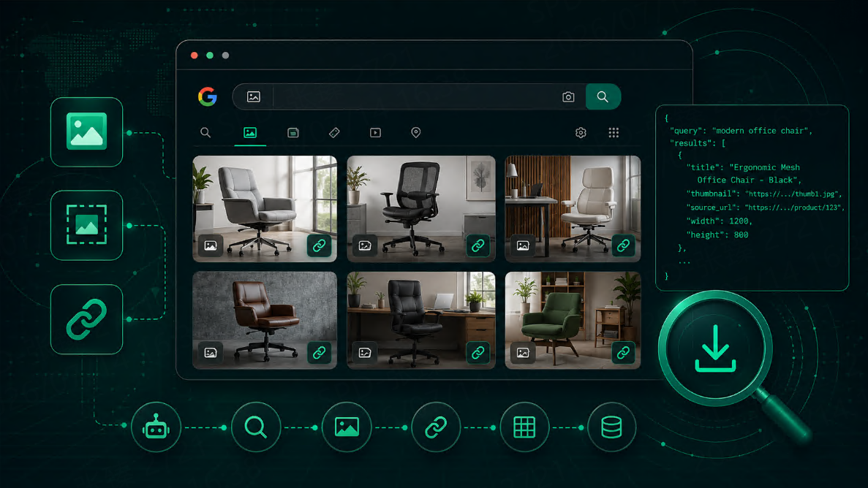Click the robot icon in bottom pipeline
This screenshot has height=488, width=868.
pyautogui.click(x=156, y=427)
